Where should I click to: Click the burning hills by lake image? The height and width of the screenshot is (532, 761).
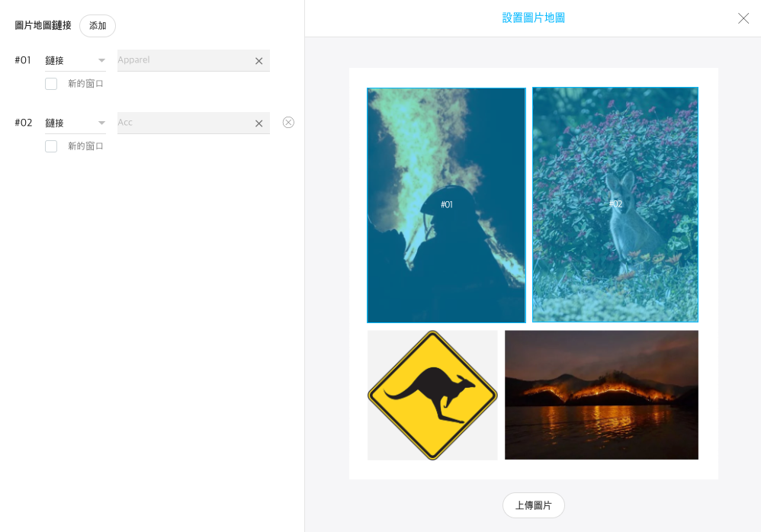tap(602, 396)
